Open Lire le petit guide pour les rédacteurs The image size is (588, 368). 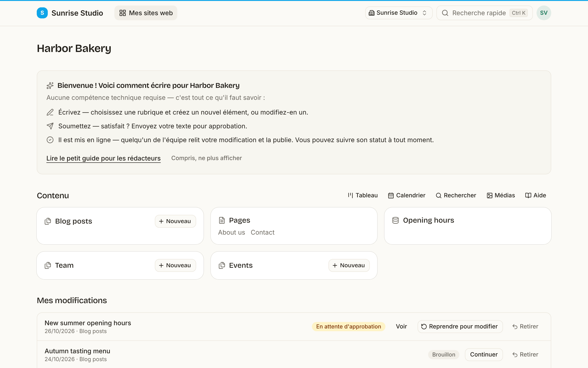[104, 158]
